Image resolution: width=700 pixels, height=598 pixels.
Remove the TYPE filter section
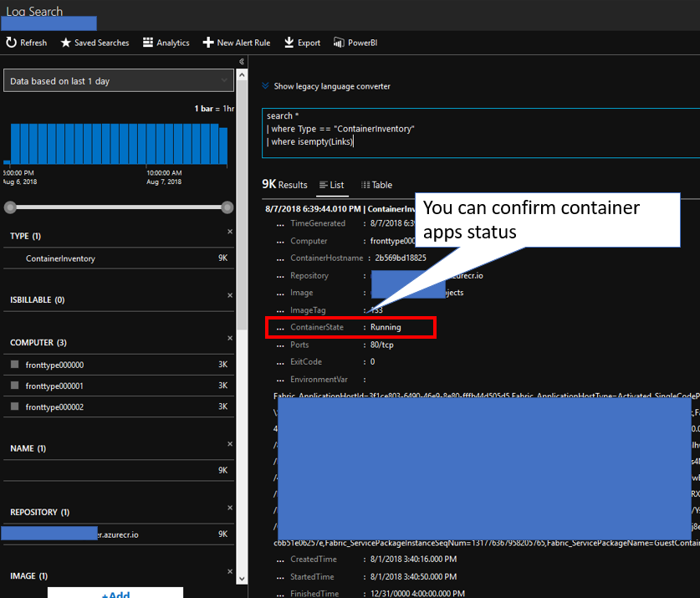tap(230, 232)
